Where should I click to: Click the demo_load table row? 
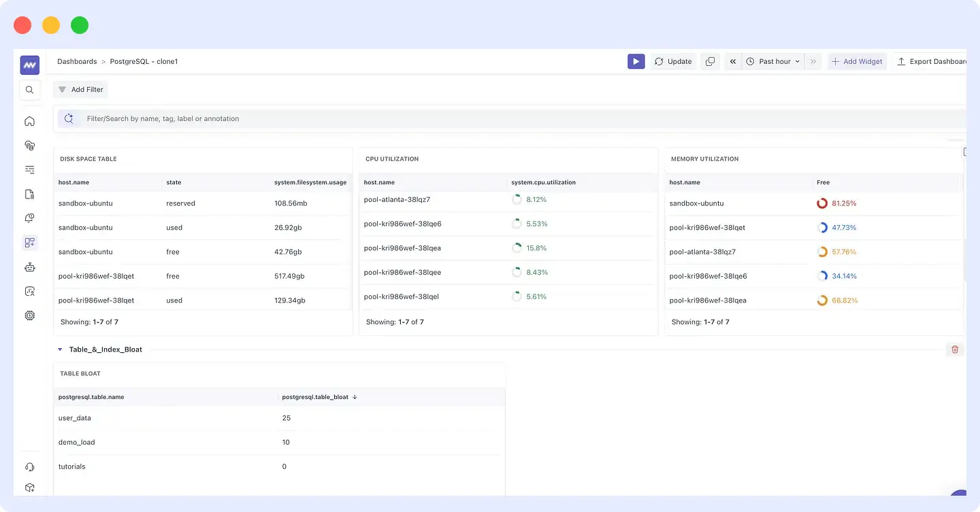[279, 443]
